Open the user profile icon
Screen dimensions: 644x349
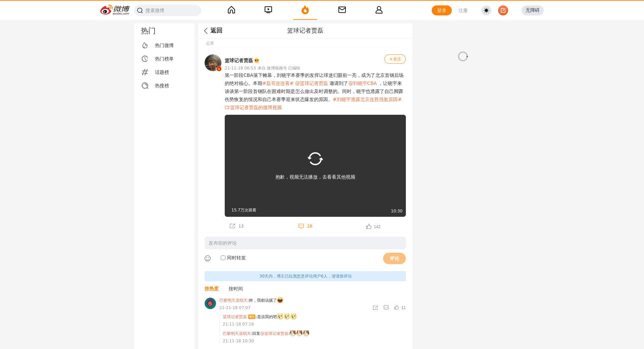(379, 10)
